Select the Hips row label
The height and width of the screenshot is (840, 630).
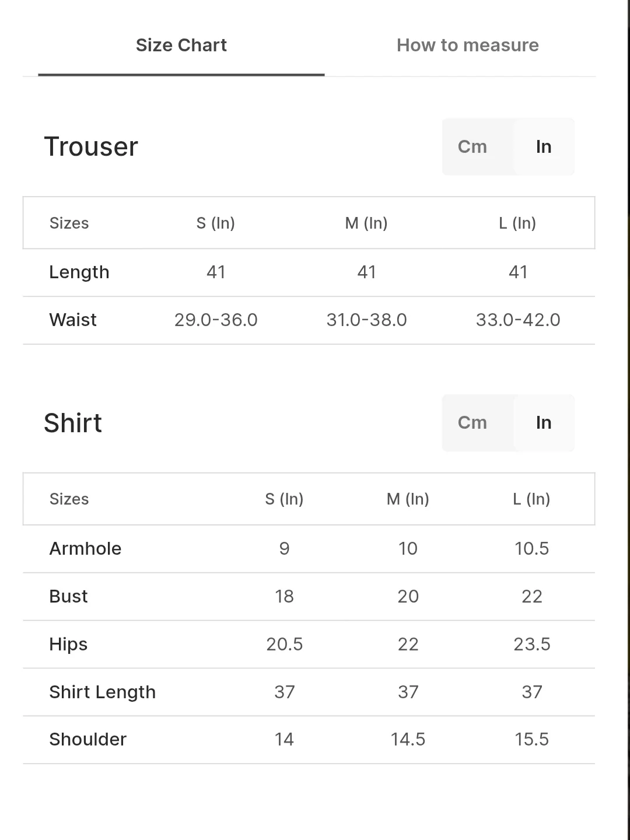[68, 644]
